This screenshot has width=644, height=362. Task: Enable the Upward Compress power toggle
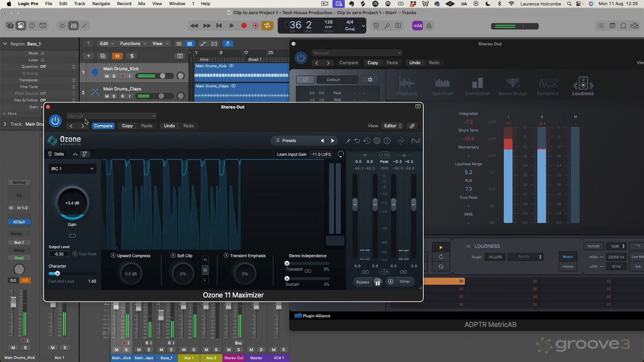tap(113, 256)
